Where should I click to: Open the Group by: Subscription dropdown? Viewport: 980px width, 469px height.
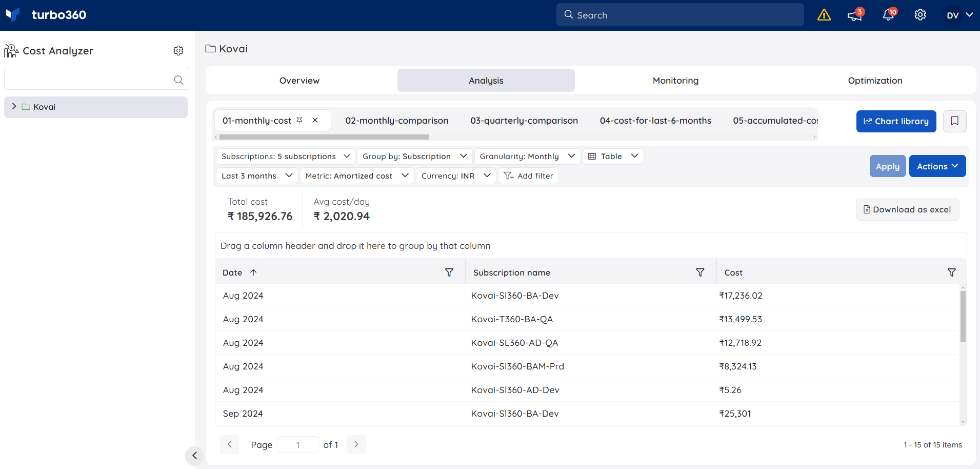click(414, 157)
